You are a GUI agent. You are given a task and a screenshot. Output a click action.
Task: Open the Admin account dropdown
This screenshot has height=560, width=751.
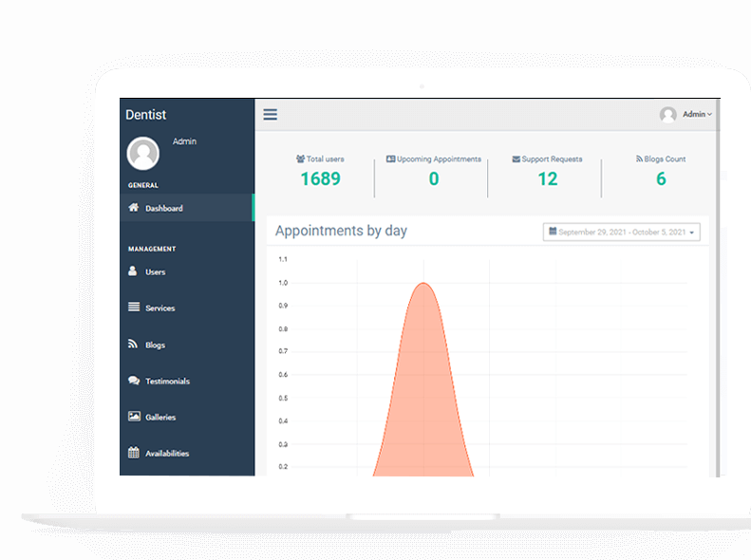pyautogui.click(x=696, y=115)
